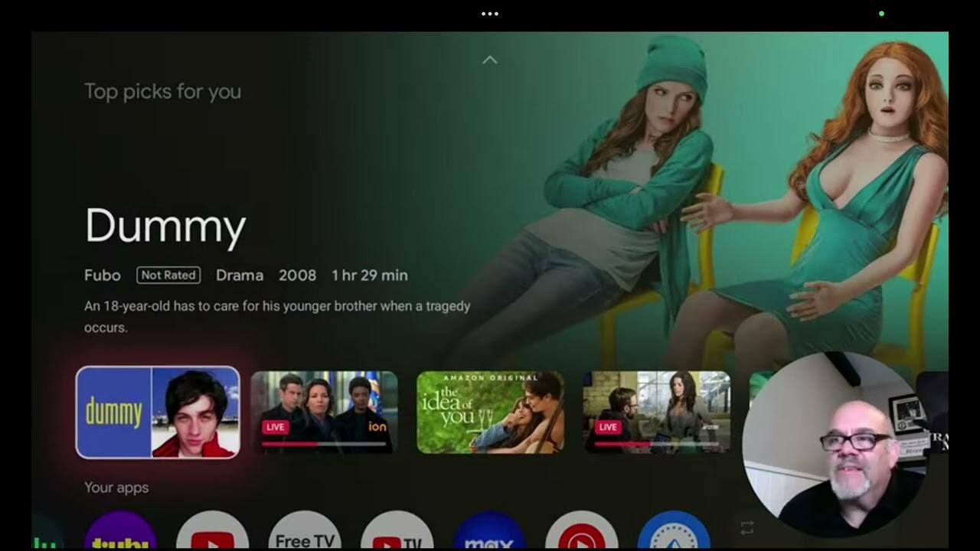Open the Tubi app
Viewport: 980px width, 551px height.
(120, 531)
